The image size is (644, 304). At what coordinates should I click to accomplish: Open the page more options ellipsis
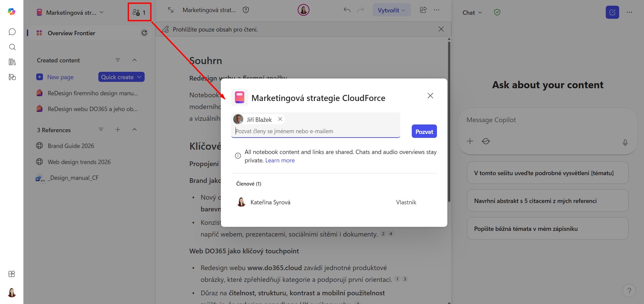(436, 10)
